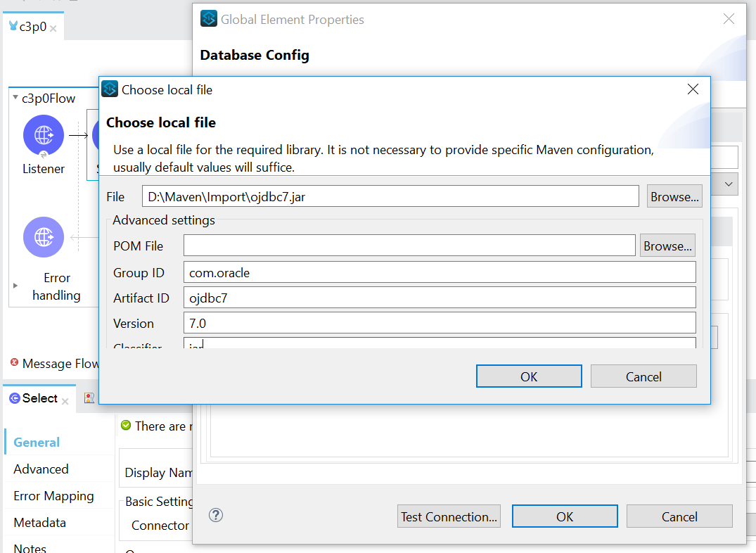Click the connector icon on the Select tab

15,398
